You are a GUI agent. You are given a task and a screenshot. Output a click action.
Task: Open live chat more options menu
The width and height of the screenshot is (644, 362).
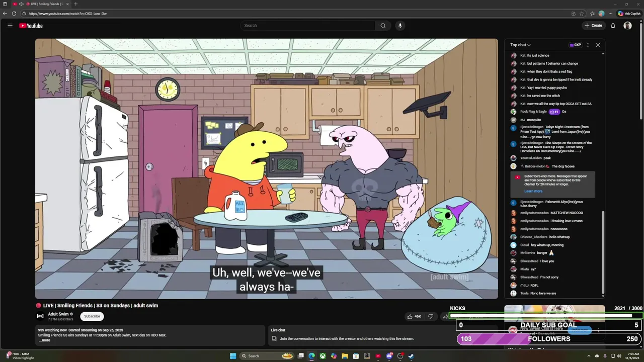tap(588, 45)
